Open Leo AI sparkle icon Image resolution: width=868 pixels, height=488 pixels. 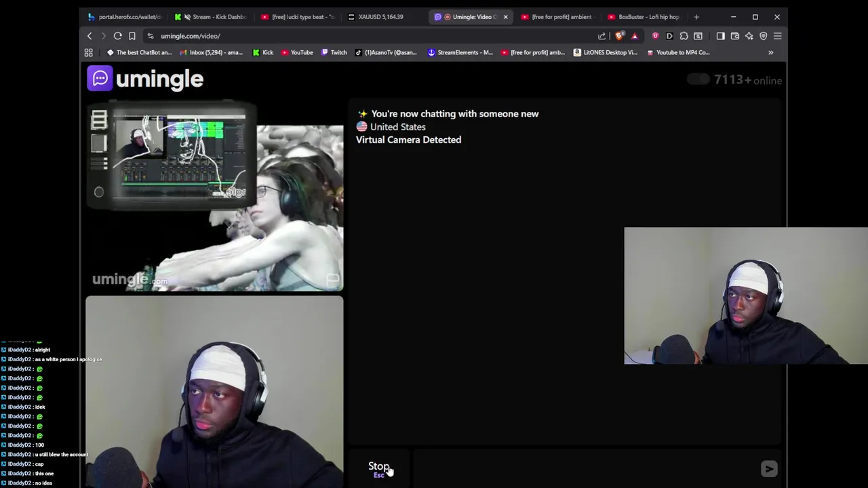(749, 36)
